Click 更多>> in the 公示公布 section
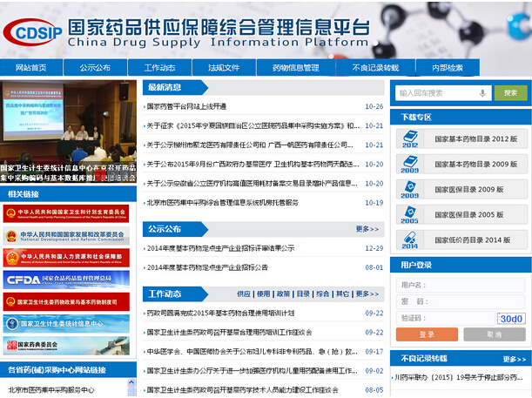The width and height of the screenshot is (532, 398). pyautogui.click(x=367, y=229)
